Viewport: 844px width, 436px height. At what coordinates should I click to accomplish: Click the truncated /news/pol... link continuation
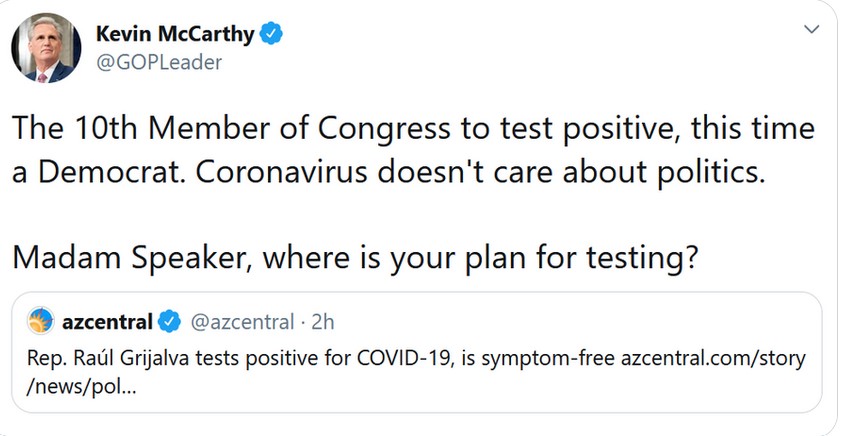click(81, 386)
